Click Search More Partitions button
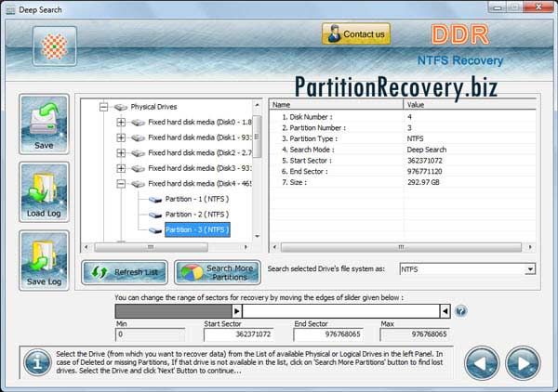Viewport: 558px width, 392px height. (x=218, y=272)
